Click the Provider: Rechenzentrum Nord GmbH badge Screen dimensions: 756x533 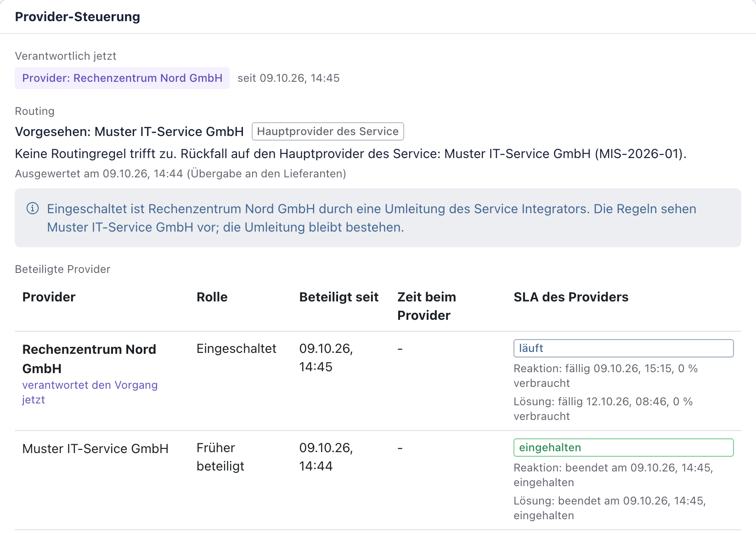[x=122, y=78]
